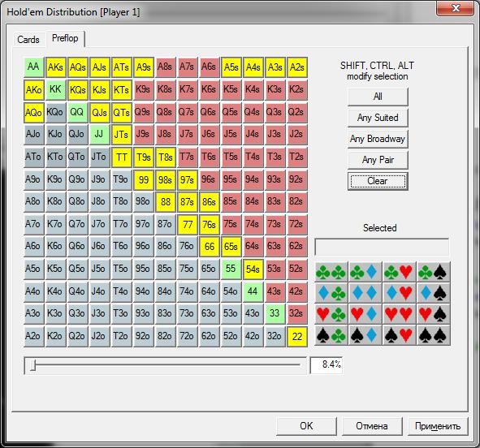Select the diamond-spade suit combination
The image size is (480, 448).
click(433, 293)
